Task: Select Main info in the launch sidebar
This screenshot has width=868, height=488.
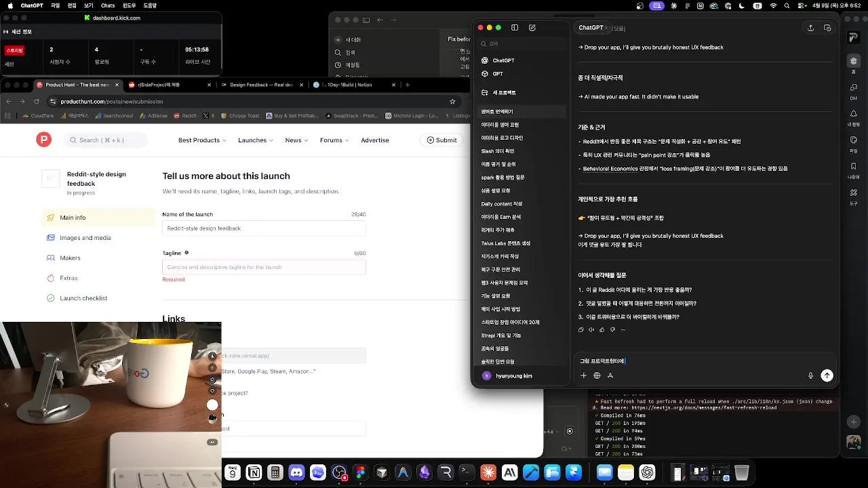Action: 98,218
